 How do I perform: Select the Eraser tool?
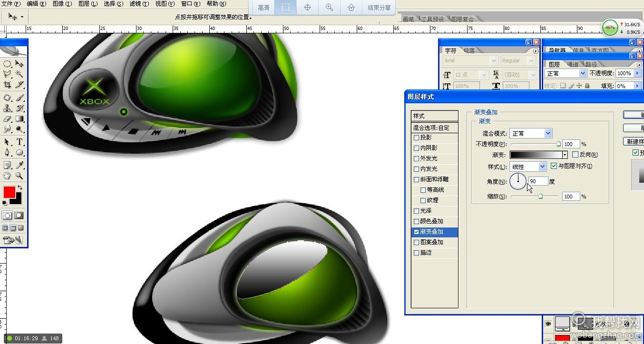tap(7, 119)
